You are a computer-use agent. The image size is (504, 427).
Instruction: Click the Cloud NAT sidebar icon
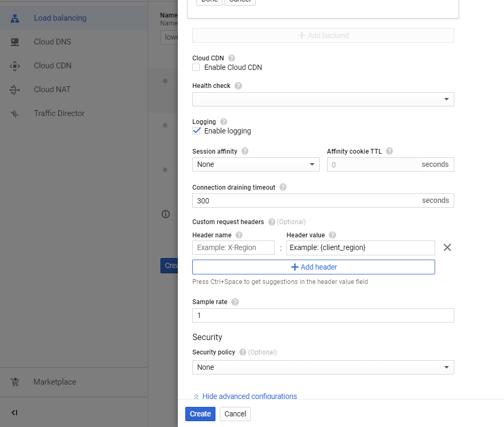[x=15, y=90]
